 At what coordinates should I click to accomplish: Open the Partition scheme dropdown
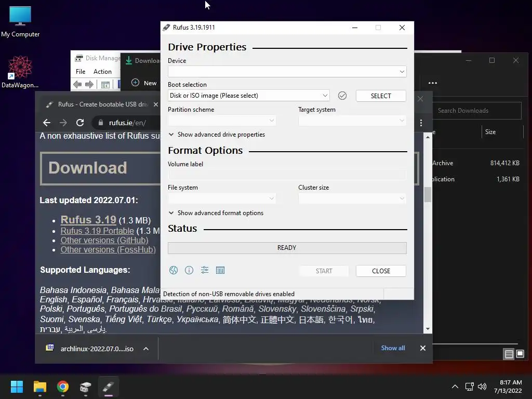click(222, 121)
